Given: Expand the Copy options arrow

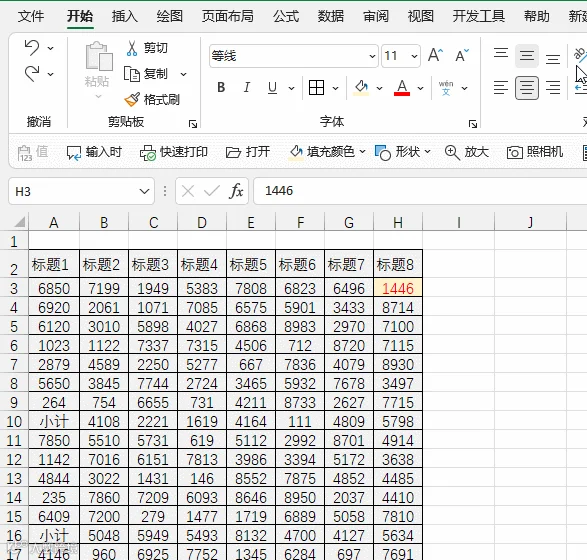Looking at the screenshot, I should [183, 74].
